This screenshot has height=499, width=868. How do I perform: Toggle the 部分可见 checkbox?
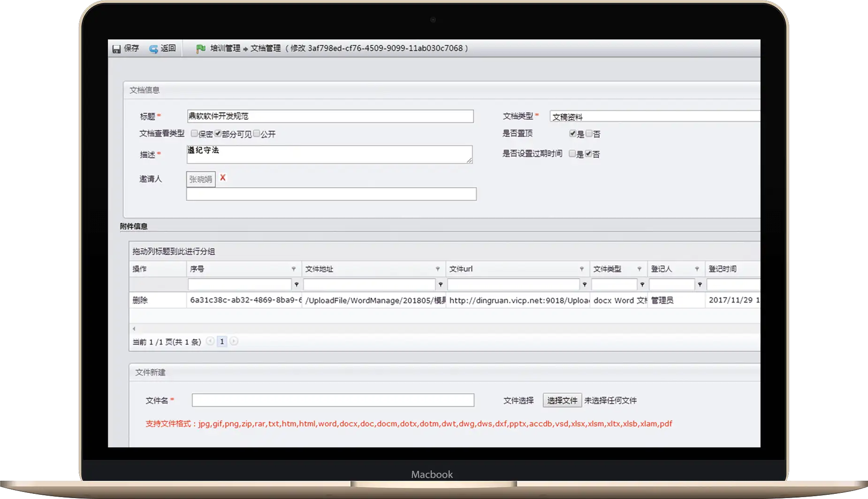point(218,134)
